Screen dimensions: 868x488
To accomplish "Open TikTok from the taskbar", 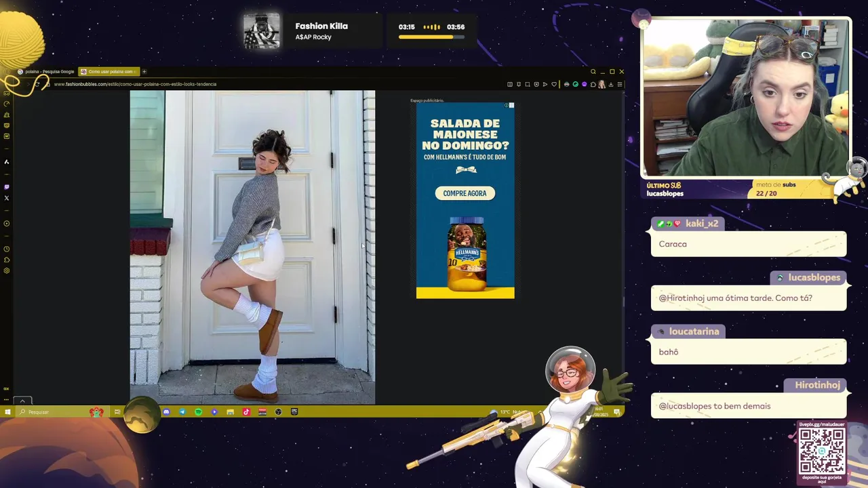I will [x=246, y=411].
